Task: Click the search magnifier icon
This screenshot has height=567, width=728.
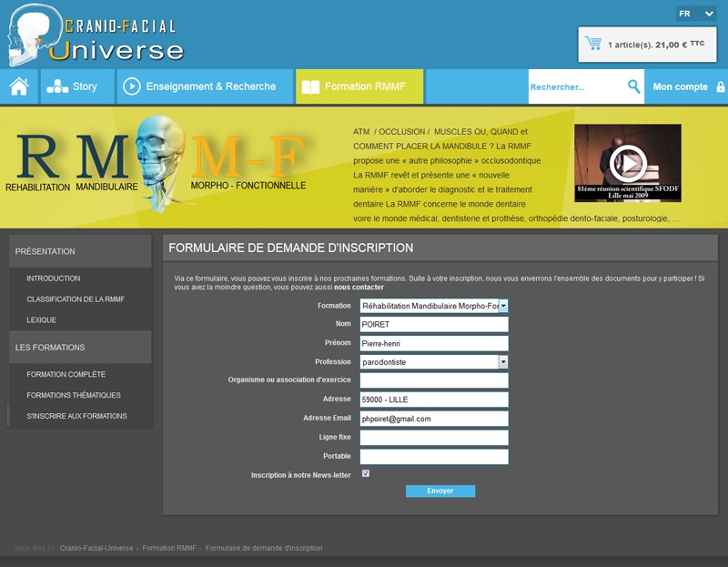Action: 633,86
